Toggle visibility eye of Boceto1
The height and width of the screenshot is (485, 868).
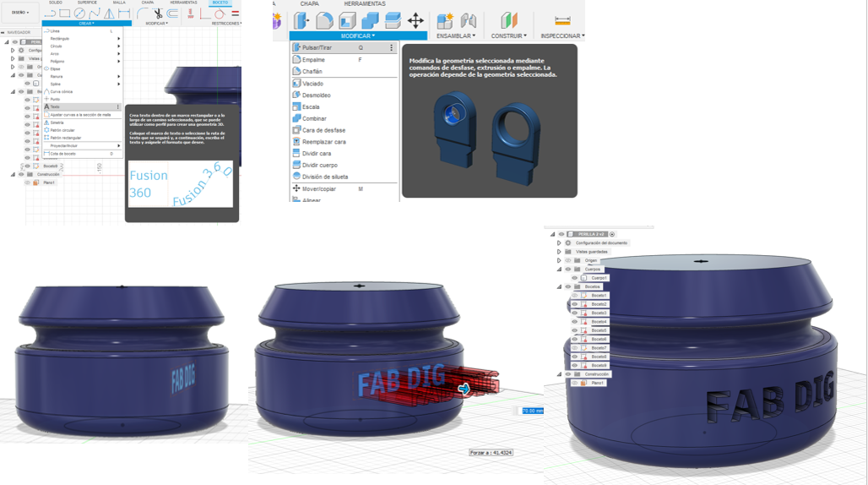[x=575, y=296]
